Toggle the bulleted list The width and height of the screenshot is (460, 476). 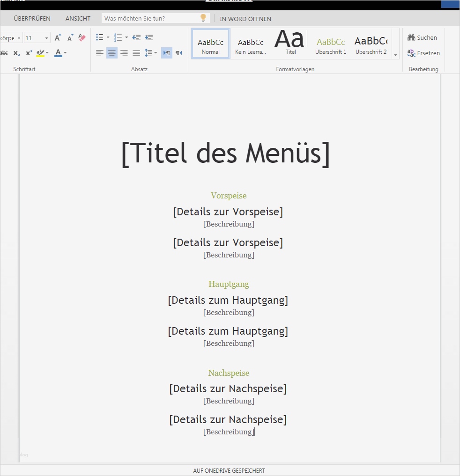click(100, 37)
